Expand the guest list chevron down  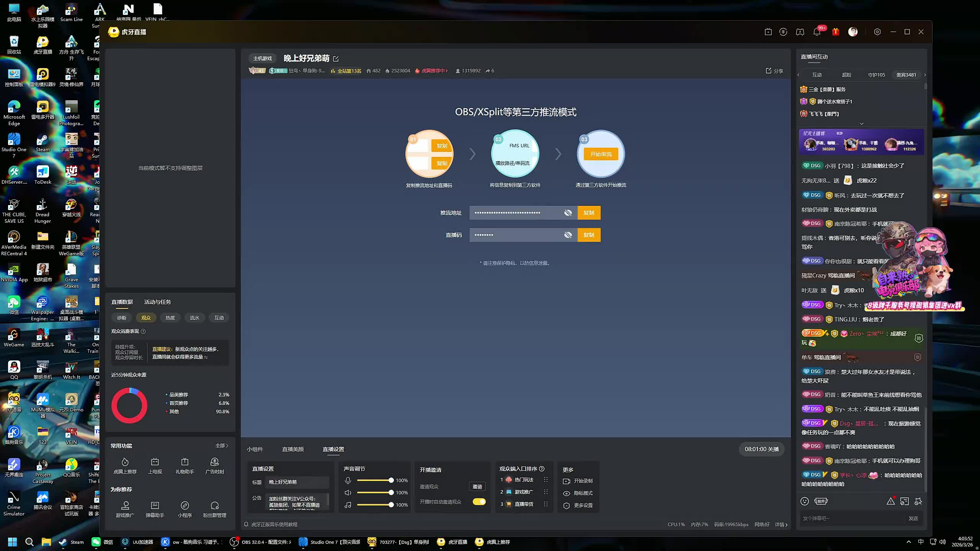click(x=861, y=124)
